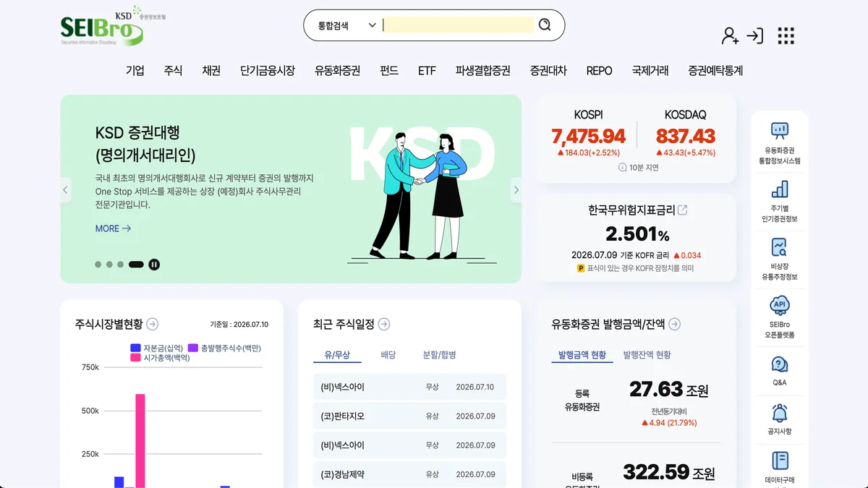
Task: Open the 파생결합증권 menu
Action: [x=483, y=71]
